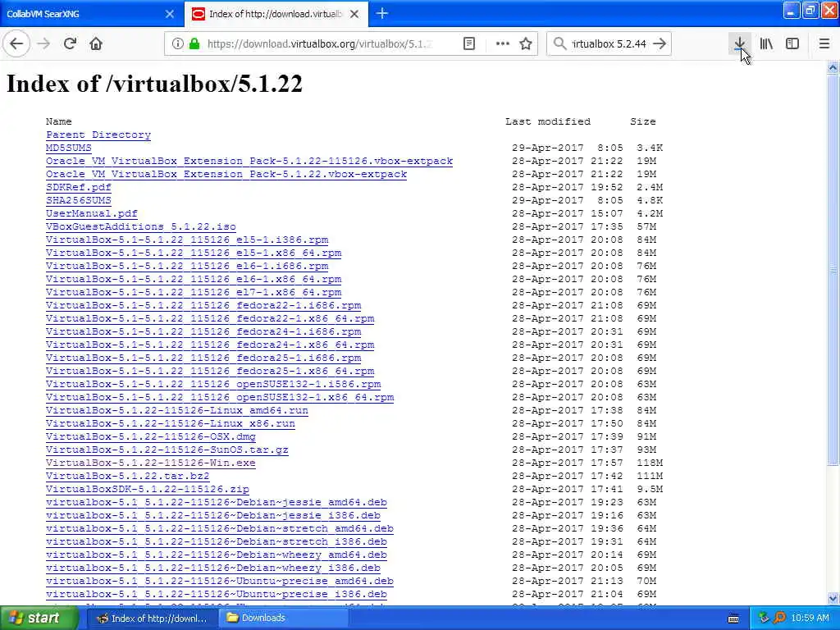Click the vertical scrollbar thumb
The width and height of the screenshot is (840, 630).
pos(833,269)
